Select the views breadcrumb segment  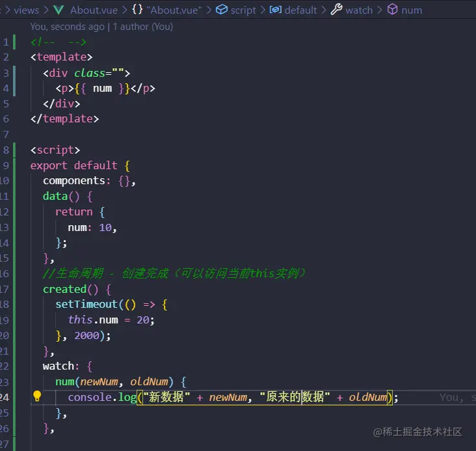coord(27,10)
